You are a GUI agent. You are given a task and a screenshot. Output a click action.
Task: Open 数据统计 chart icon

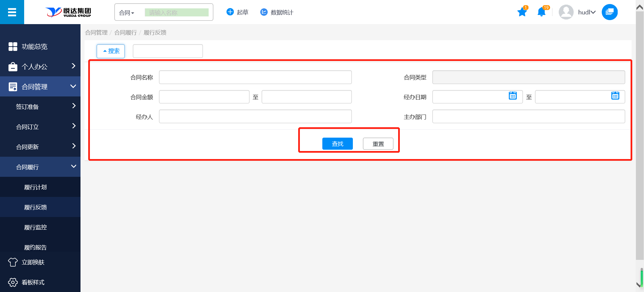coord(264,12)
